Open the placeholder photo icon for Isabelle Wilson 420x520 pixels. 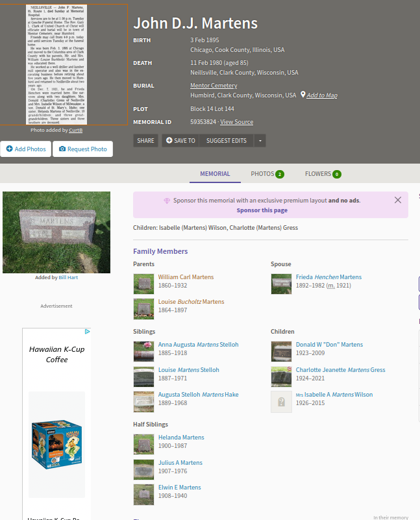[x=281, y=402]
